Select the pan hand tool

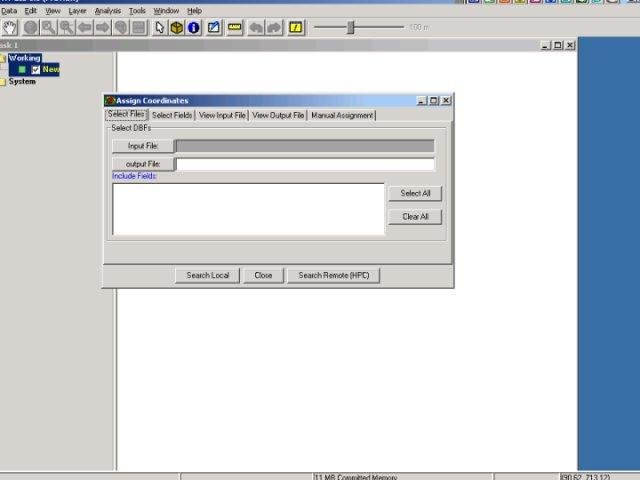click(x=10, y=28)
